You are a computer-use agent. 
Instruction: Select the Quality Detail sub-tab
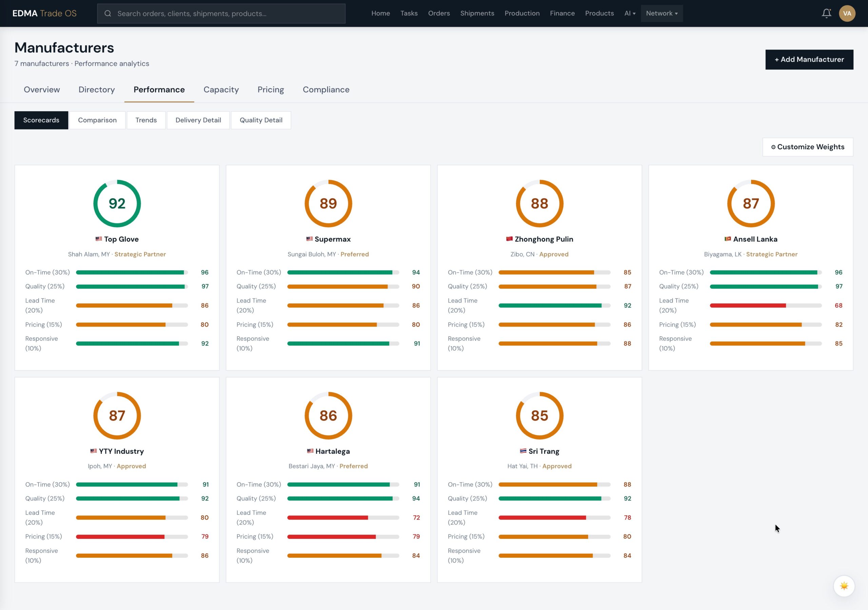pyautogui.click(x=261, y=120)
